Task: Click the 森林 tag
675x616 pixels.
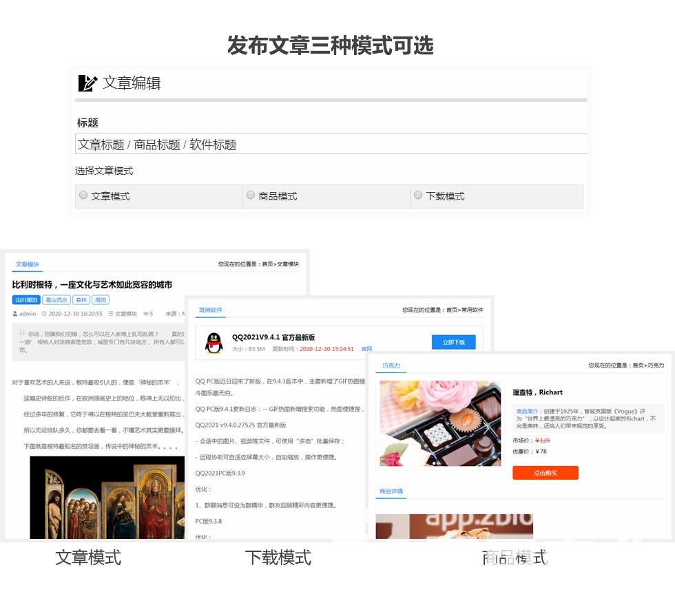Action: [81, 300]
